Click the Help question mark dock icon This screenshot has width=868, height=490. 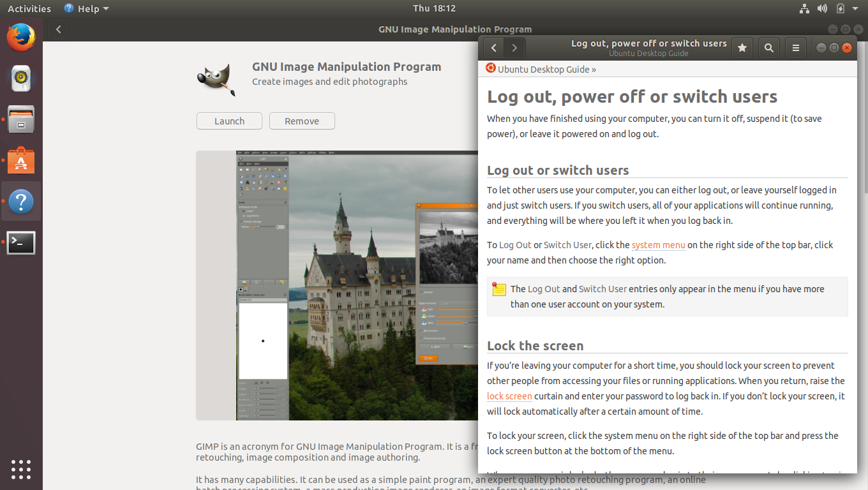tap(21, 202)
